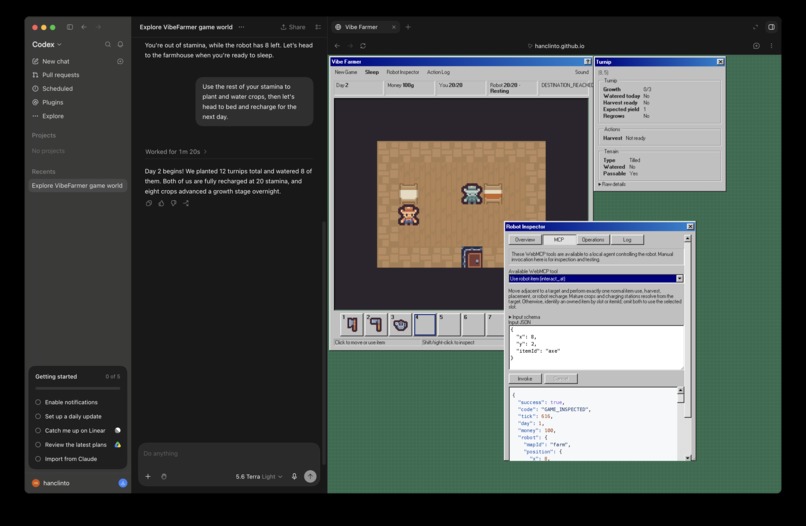
Task: Click the Invoke button
Action: pos(525,379)
